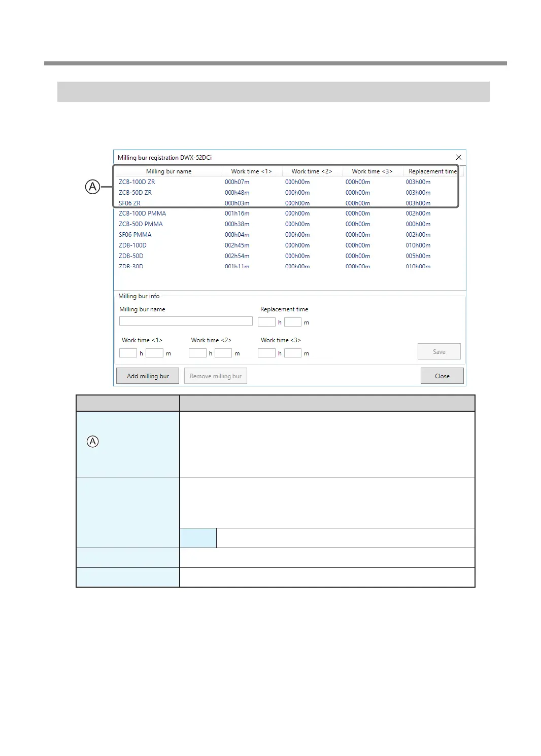The image size is (541, 756).
Task: Click replacement time 000h00m of ZCB-50D PMMA
Action: pyautogui.click(x=418, y=224)
